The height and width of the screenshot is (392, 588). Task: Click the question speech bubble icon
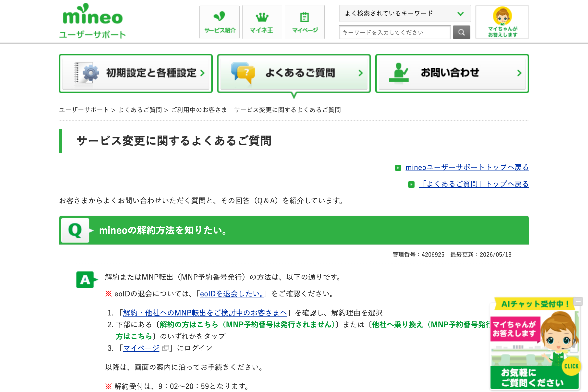(243, 73)
